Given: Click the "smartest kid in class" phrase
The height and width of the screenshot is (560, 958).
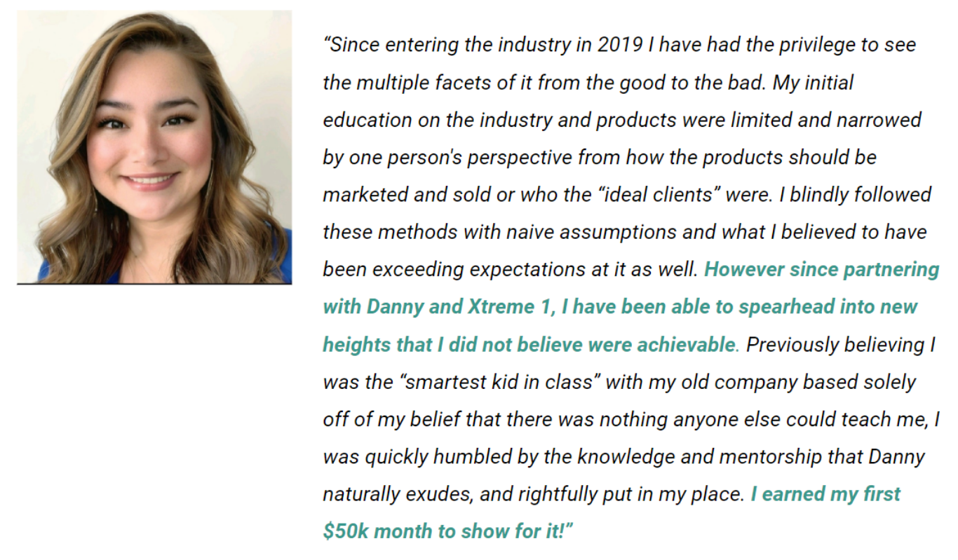Looking at the screenshot, I should click(x=501, y=382).
